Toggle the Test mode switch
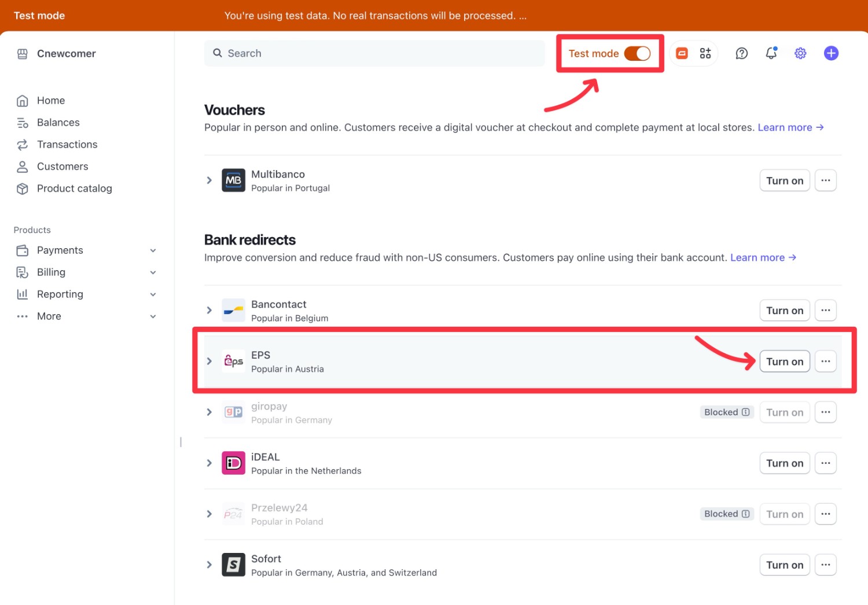 tap(638, 53)
